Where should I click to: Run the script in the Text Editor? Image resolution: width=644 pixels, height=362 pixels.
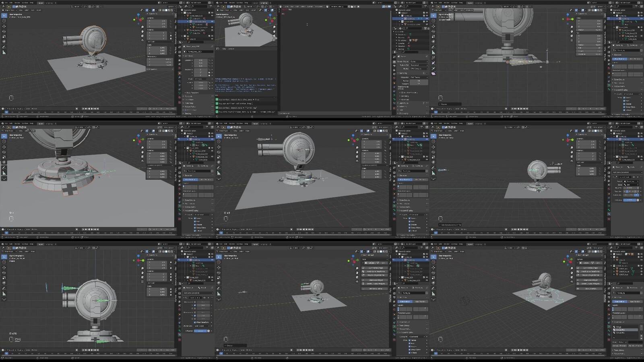point(358,6)
